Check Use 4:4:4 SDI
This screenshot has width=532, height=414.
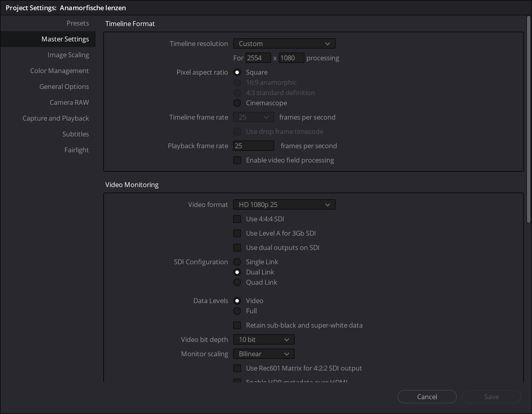tap(237, 219)
